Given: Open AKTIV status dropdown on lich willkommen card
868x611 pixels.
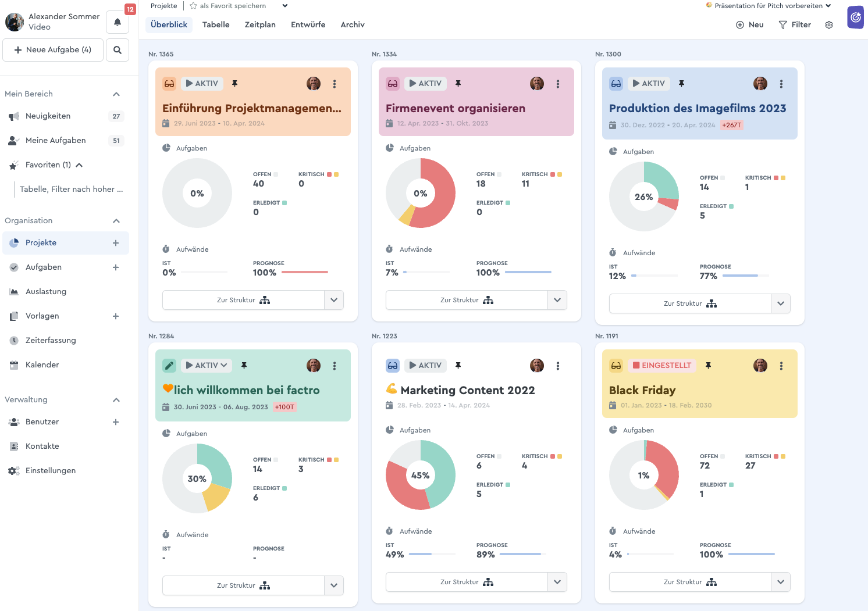Looking at the screenshot, I should click(207, 366).
